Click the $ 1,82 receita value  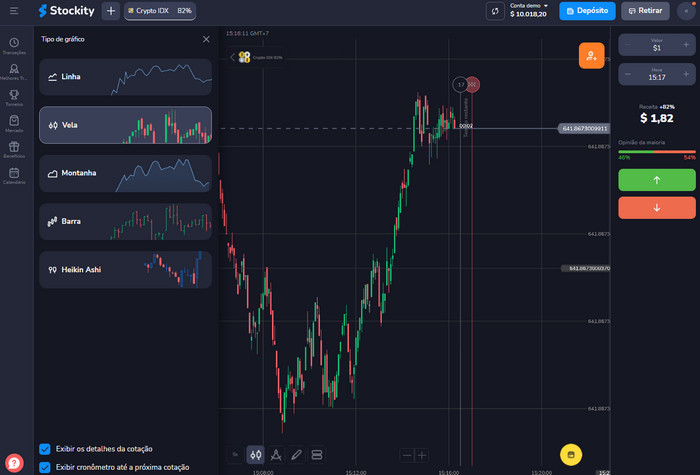point(657,118)
